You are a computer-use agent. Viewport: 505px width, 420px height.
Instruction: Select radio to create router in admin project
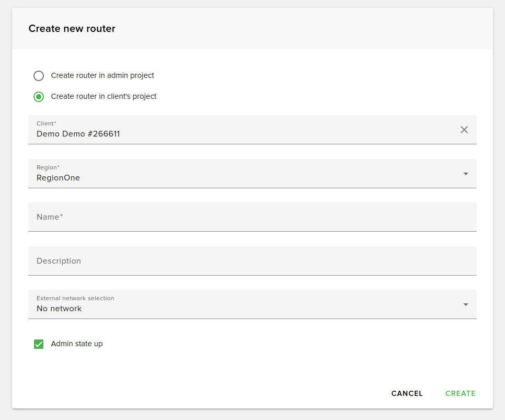coord(39,75)
